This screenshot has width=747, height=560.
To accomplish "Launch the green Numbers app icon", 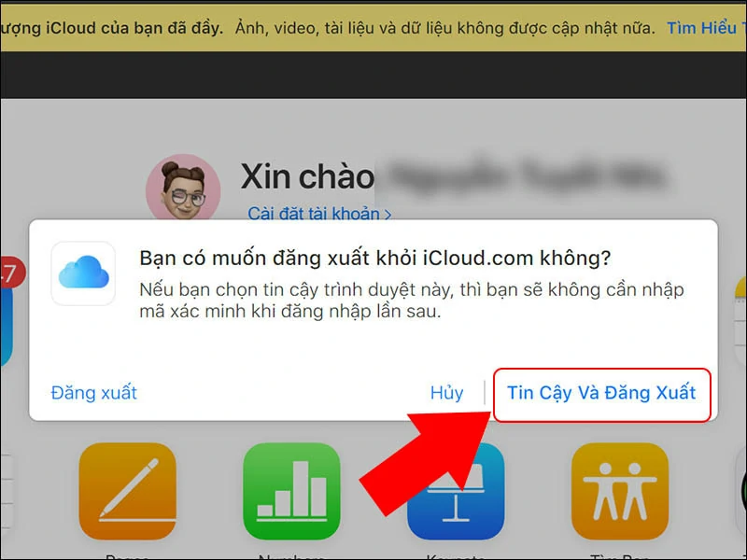I will [291, 491].
